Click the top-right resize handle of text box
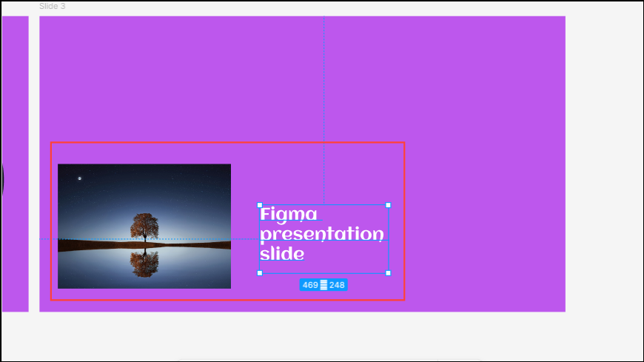Image resolution: width=644 pixels, height=362 pixels. pyautogui.click(x=388, y=205)
